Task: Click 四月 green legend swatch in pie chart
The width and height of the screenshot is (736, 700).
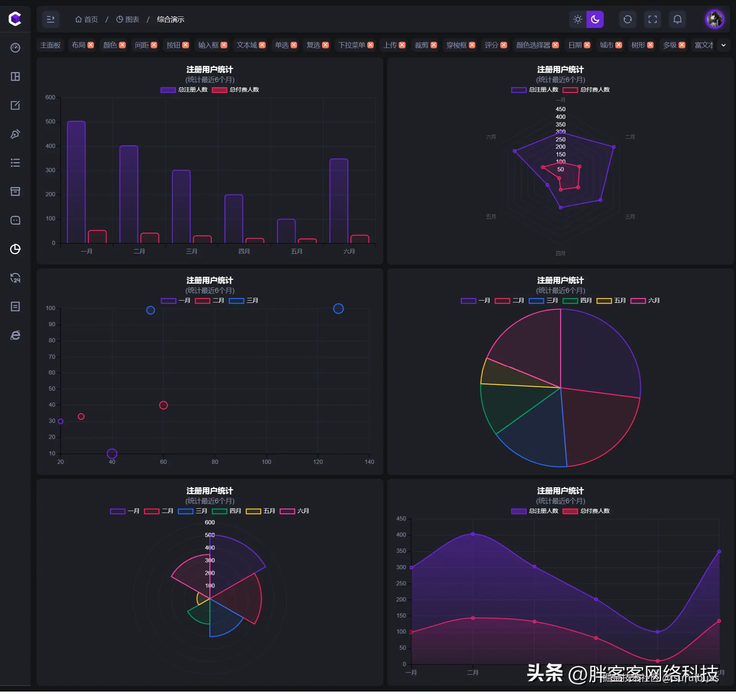Action: 570,301
